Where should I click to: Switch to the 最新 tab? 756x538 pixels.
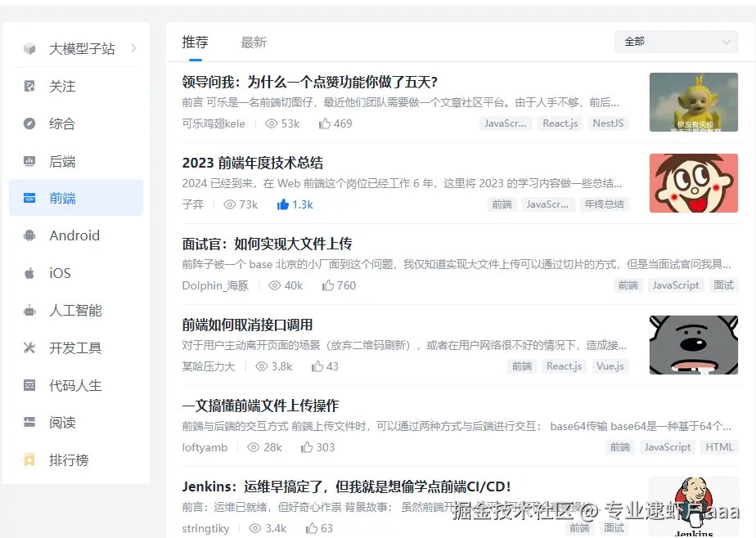tap(254, 42)
